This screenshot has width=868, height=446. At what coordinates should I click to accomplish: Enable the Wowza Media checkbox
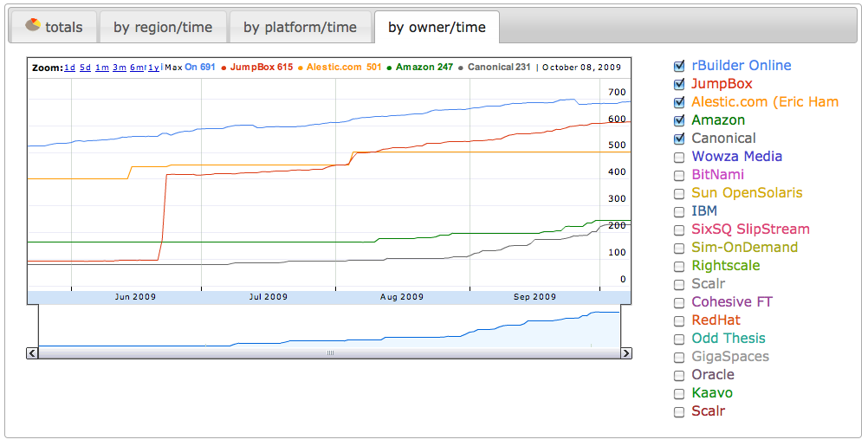click(x=679, y=157)
